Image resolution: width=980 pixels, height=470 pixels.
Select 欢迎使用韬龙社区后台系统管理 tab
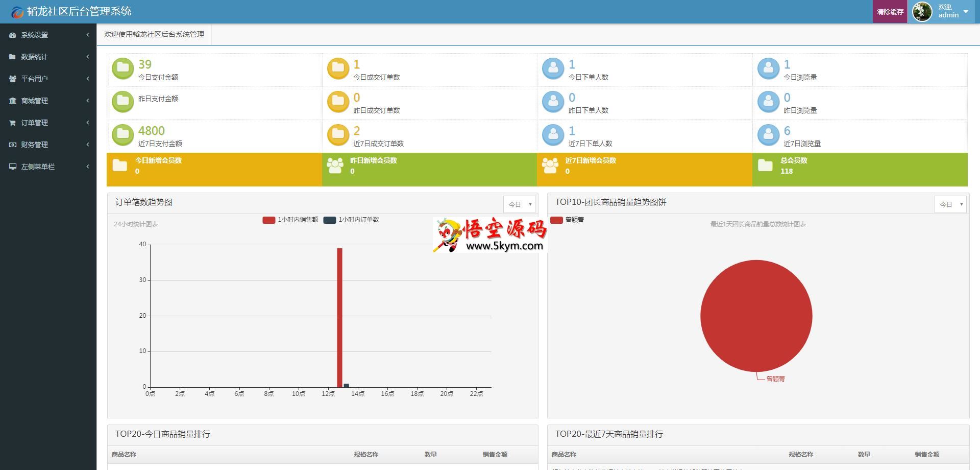tap(154, 34)
